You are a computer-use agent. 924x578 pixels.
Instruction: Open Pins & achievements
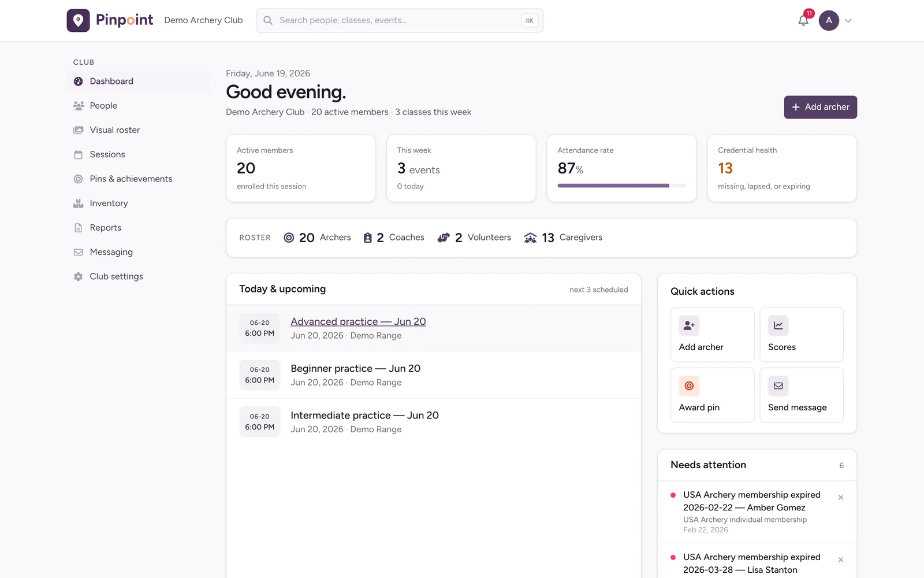pos(139,179)
